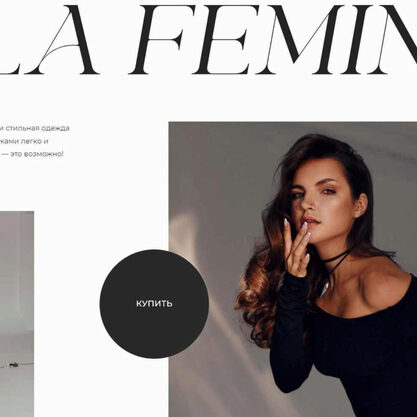Click the large letter A in heading
Viewport: 417px width, 417px height.
(64, 40)
